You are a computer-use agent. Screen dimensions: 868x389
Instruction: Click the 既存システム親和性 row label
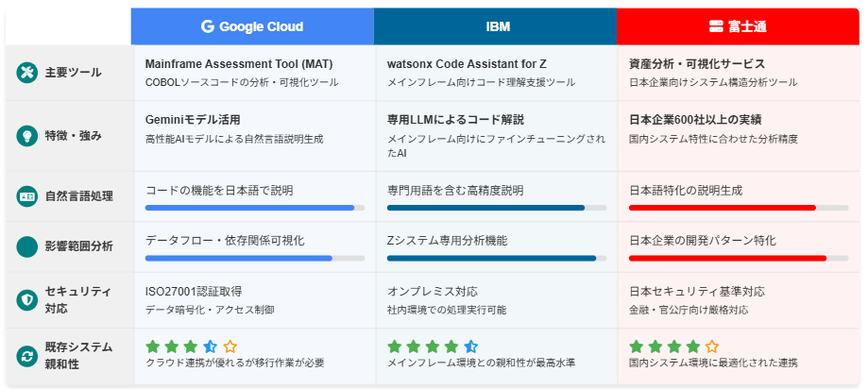(78, 356)
